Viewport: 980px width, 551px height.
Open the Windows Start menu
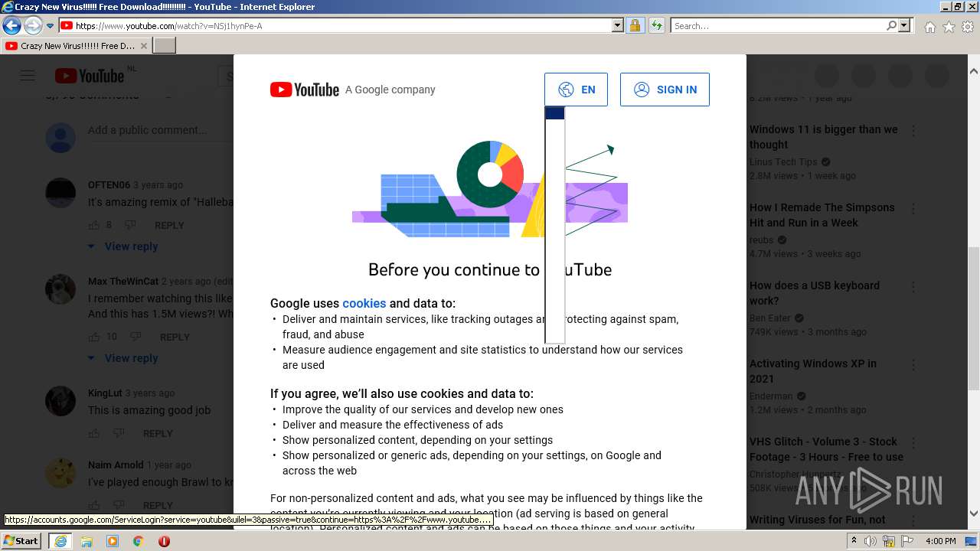pos(21,541)
